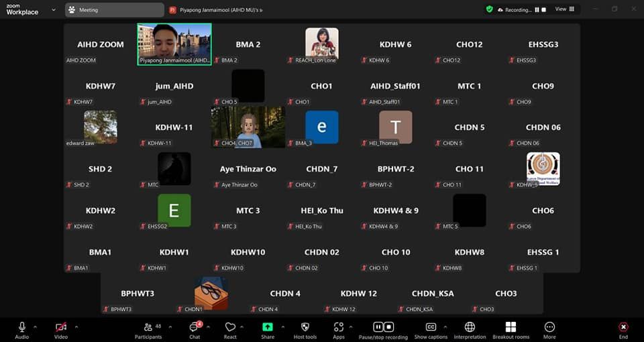644x342 pixels.
Task: Open the Zoom Workplace dropdown chevron
Action: point(54,10)
